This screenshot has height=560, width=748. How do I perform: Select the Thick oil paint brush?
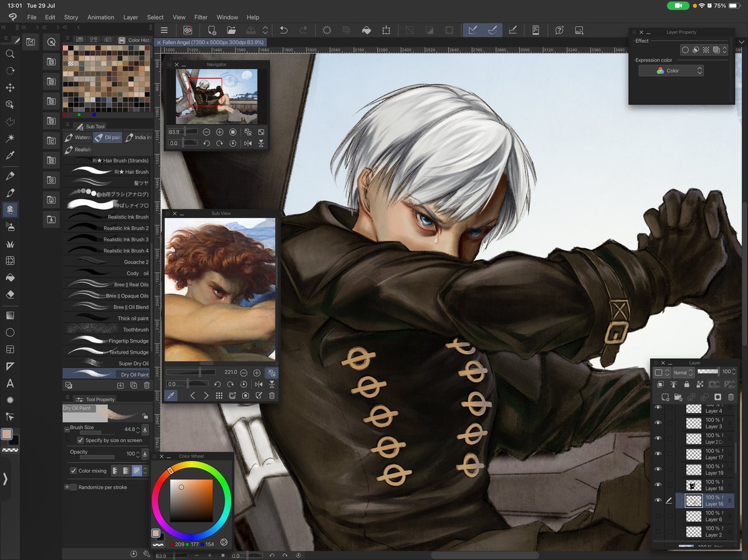click(x=107, y=318)
